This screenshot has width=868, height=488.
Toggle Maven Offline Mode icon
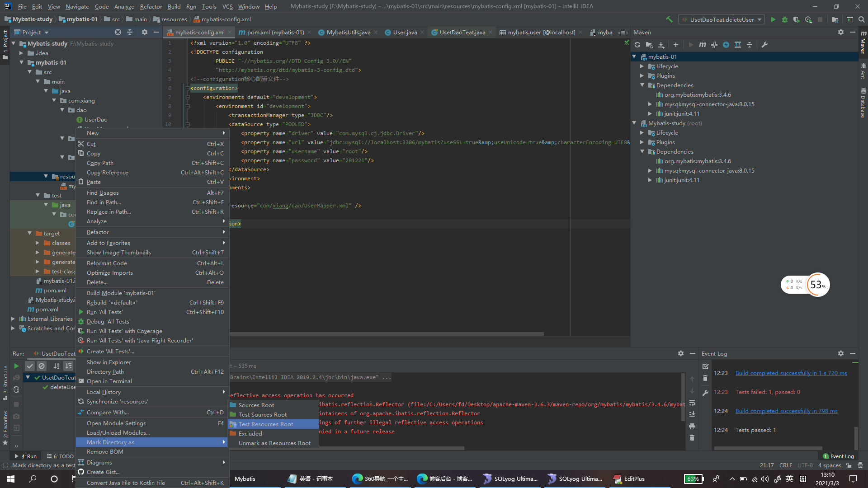pyautogui.click(x=714, y=45)
